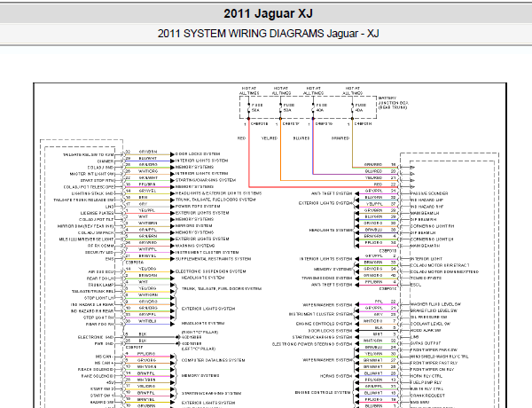Viewport: 532px width, 408px height.
Task: Click the '2011 SYSTEM WIRING DIAGRAMS Jaguar - XJ' subtitle
Action: click(x=268, y=34)
